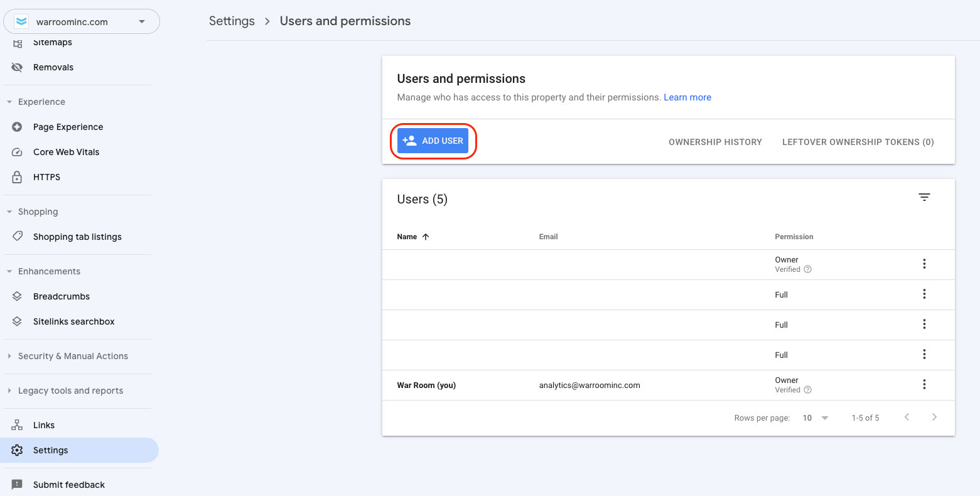
Task: Expand the Security & Manual Actions section
Action: click(x=73, y=356)
